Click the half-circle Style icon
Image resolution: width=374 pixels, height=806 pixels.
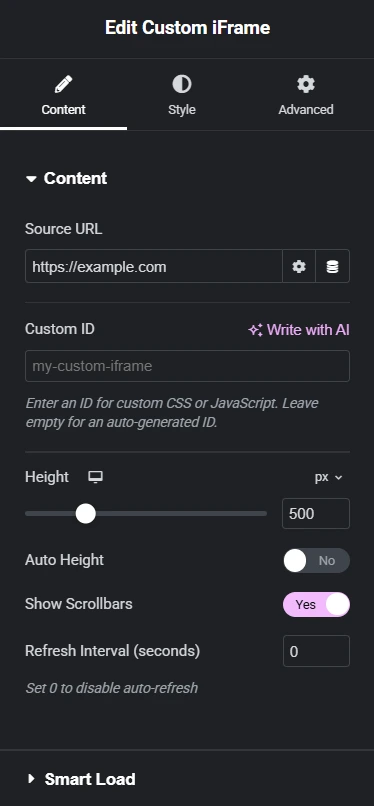point(182,84)
